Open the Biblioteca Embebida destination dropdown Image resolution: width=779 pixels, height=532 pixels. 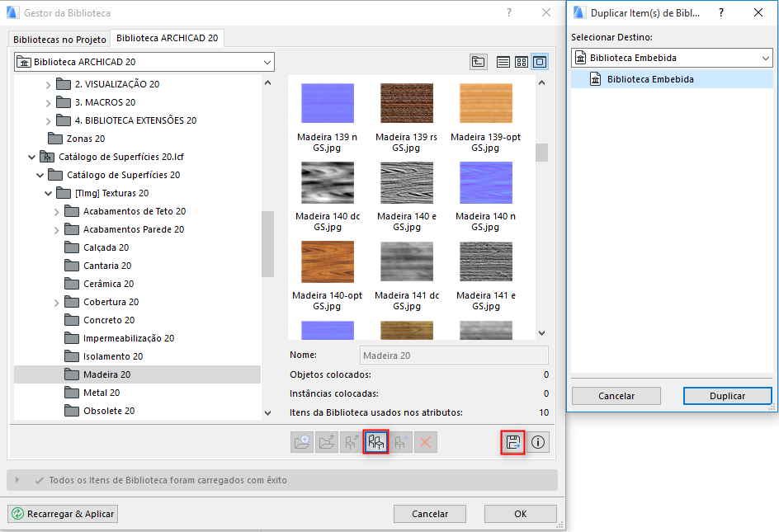click(672, 58)
